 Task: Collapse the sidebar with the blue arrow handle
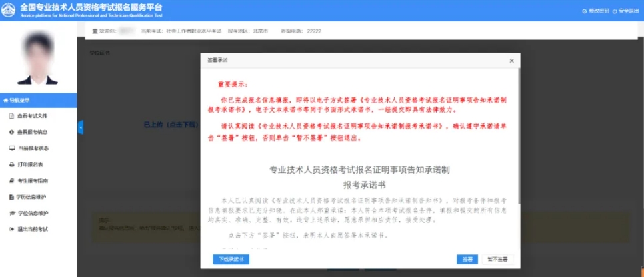(x=80, y=127)
